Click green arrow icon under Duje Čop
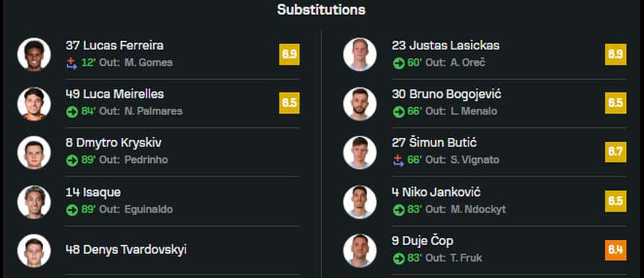The width and height of the screenshot is (644, 278). click(x=399, y=258)
